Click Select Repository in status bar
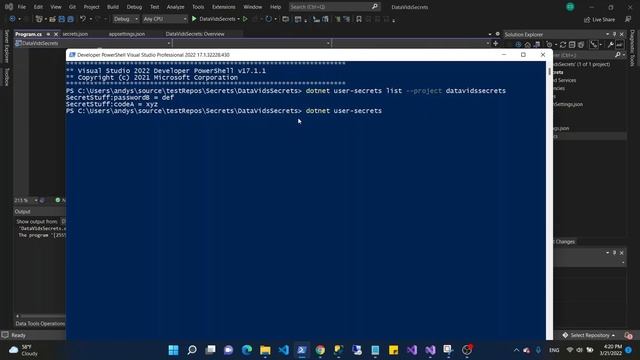 click(x=589, y=335)
